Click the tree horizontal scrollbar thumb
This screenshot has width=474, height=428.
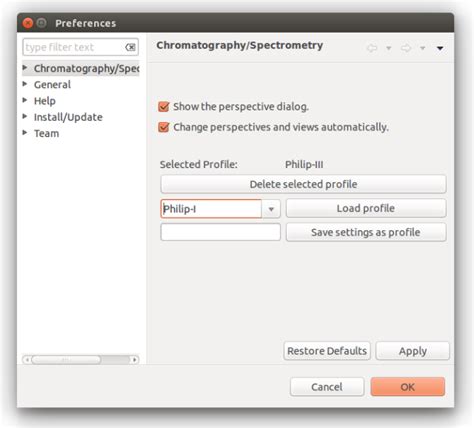tap(66, 360)
